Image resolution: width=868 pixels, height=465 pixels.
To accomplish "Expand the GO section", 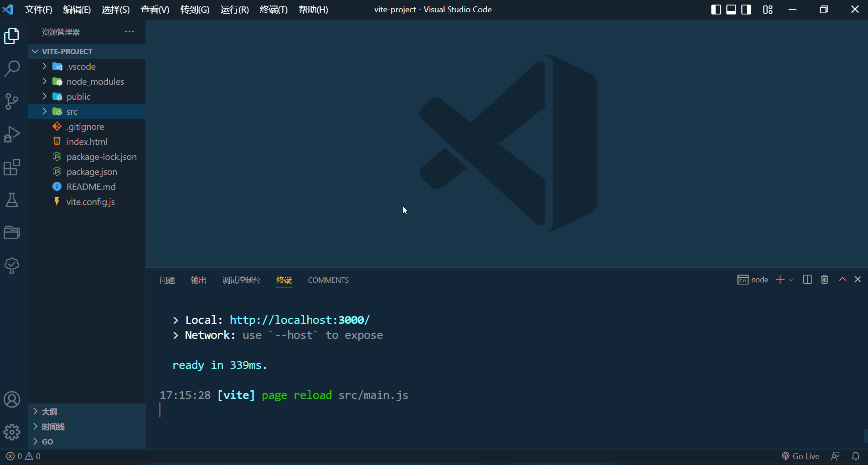I will pos(87,442).
